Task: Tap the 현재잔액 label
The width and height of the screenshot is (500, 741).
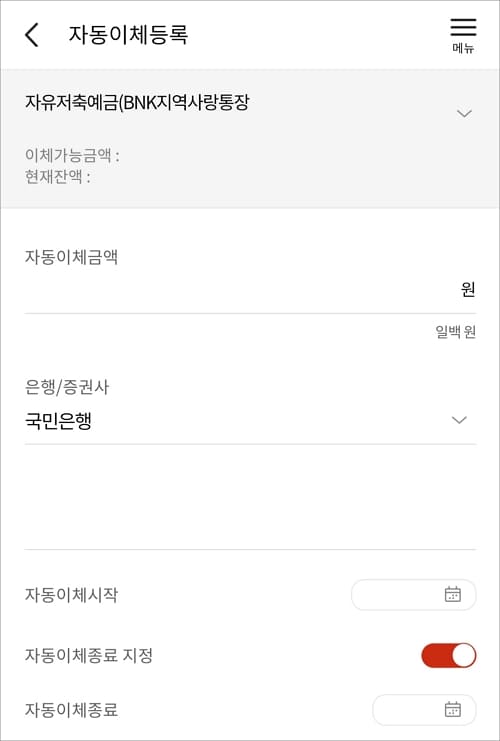Action: (x=57, y=177)
